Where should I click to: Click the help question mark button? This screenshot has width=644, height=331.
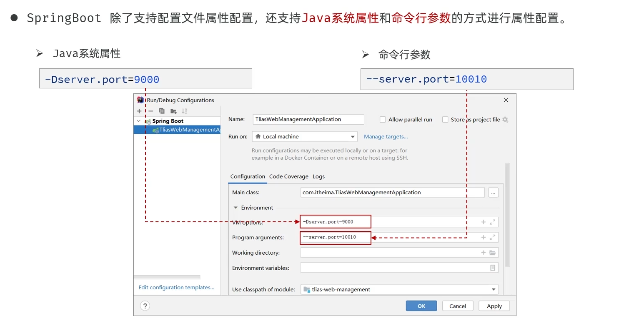[x=145, y=306]
